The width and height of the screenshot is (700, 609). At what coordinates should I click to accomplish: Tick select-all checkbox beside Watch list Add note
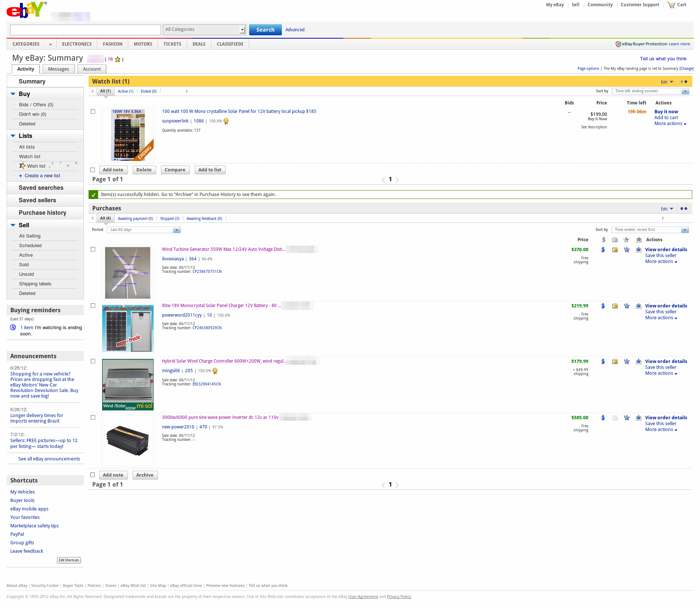click(x=93, y=170)
